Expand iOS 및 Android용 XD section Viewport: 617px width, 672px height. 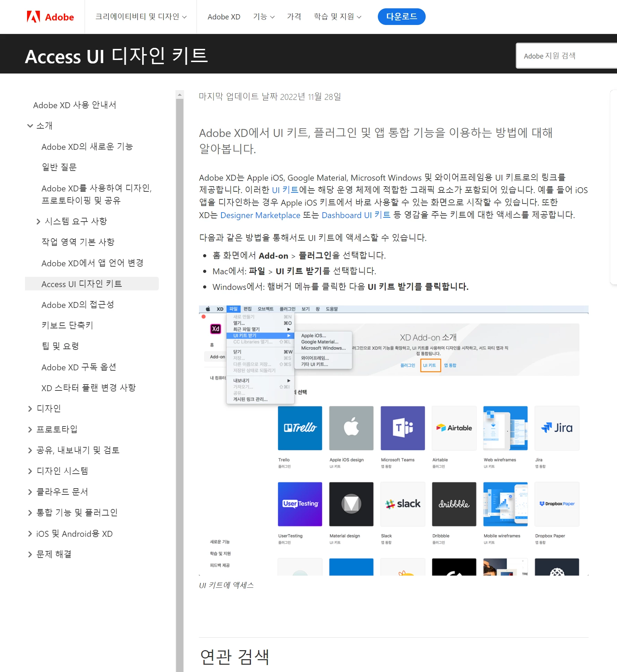click(x=70, y=534)
